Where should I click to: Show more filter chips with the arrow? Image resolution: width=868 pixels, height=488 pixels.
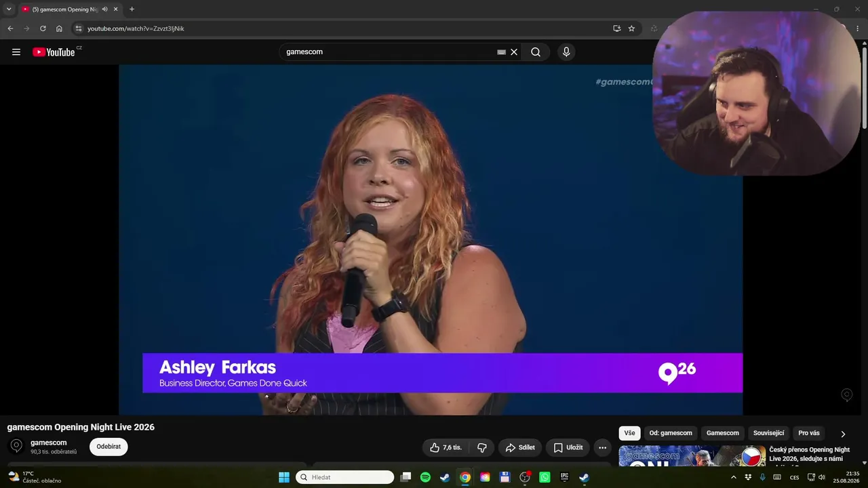[x=843, y=434]
